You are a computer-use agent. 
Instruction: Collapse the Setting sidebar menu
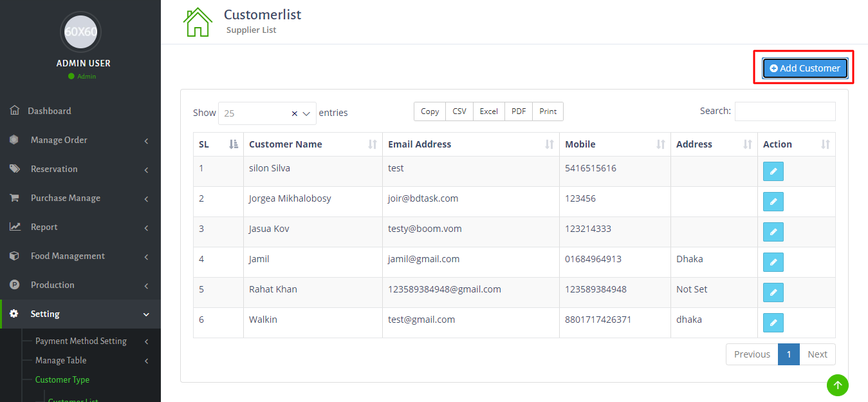pos(80,314)
